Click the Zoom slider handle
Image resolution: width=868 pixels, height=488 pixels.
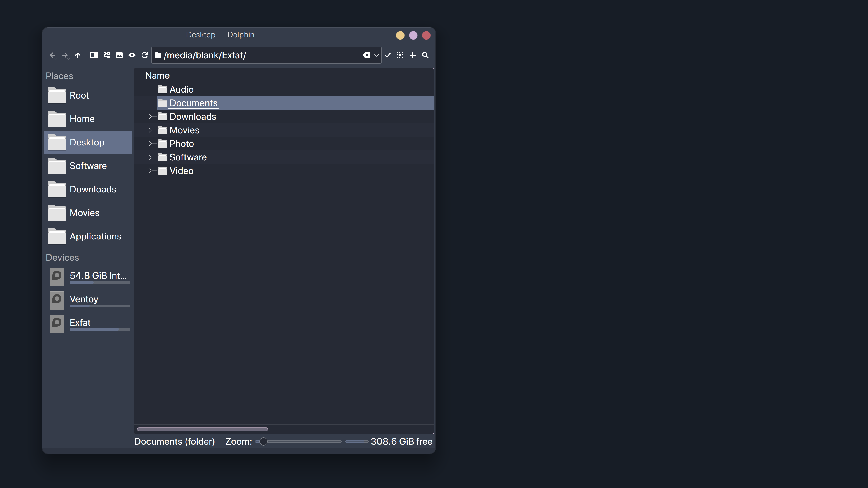pyautogui.click(x=264, y=441)
